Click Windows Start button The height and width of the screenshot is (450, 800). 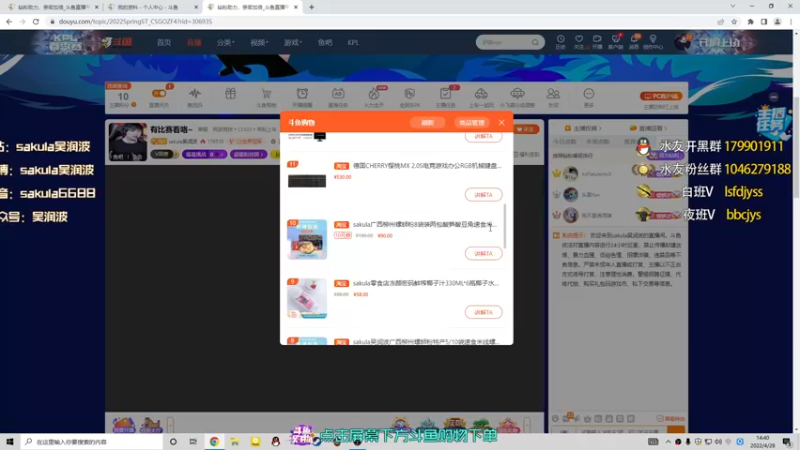click(10, 441)
